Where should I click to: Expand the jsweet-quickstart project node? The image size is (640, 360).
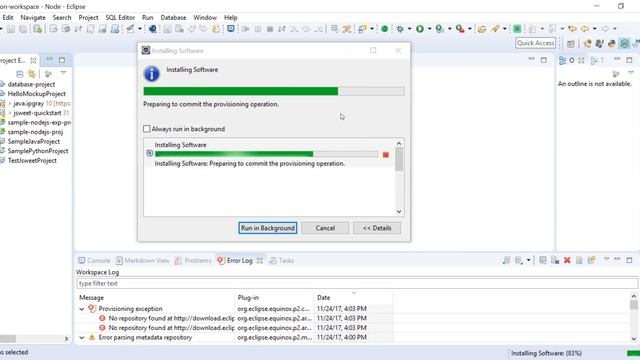pos(10,113)
